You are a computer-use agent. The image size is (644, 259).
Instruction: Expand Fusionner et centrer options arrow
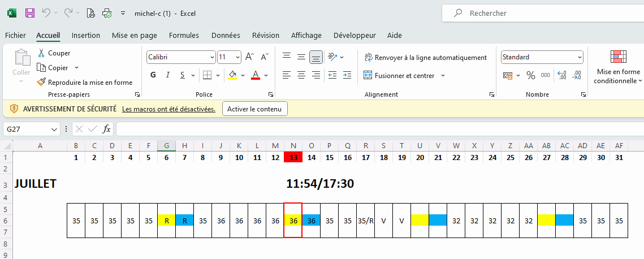[x=443, y=76]
